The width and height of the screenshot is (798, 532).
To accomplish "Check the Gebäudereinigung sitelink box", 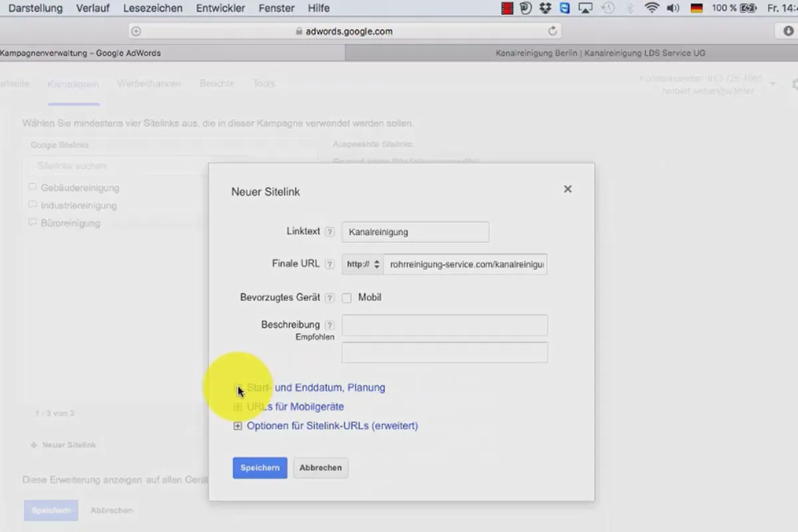I will (x=33, y=188).
